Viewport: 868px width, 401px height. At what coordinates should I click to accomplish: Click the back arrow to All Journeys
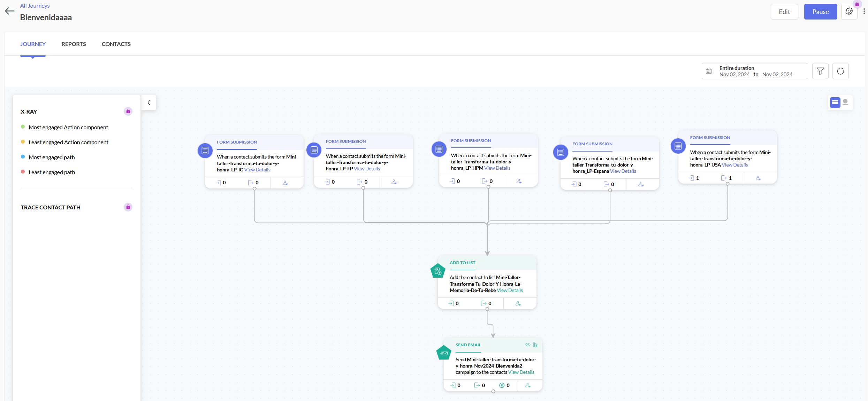click(9, 11)
